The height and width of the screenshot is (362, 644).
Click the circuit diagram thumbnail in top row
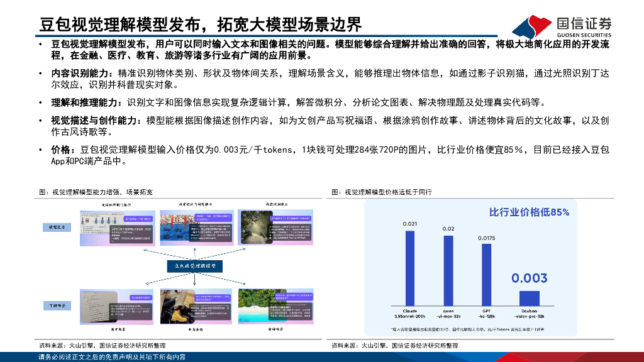[x=118, y=228]
